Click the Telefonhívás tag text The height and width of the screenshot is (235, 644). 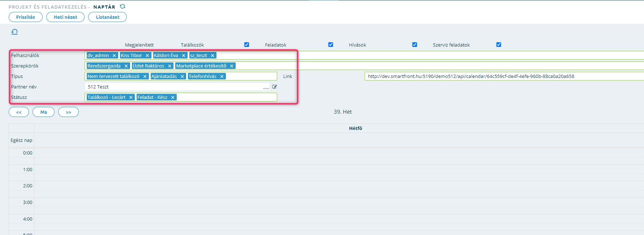[203, 77]
